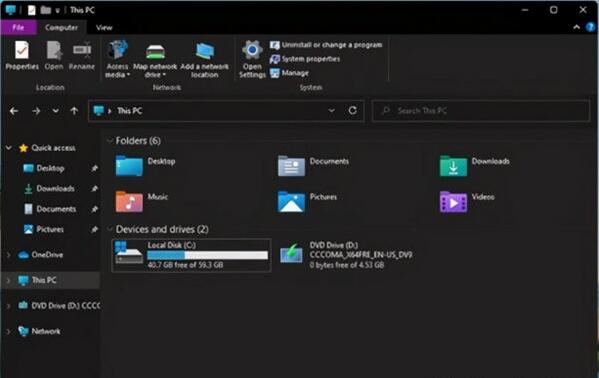Select the Documents folder icon
This screenshot has width=599, height=378.
pyautogui.click(x=291, y=166)
